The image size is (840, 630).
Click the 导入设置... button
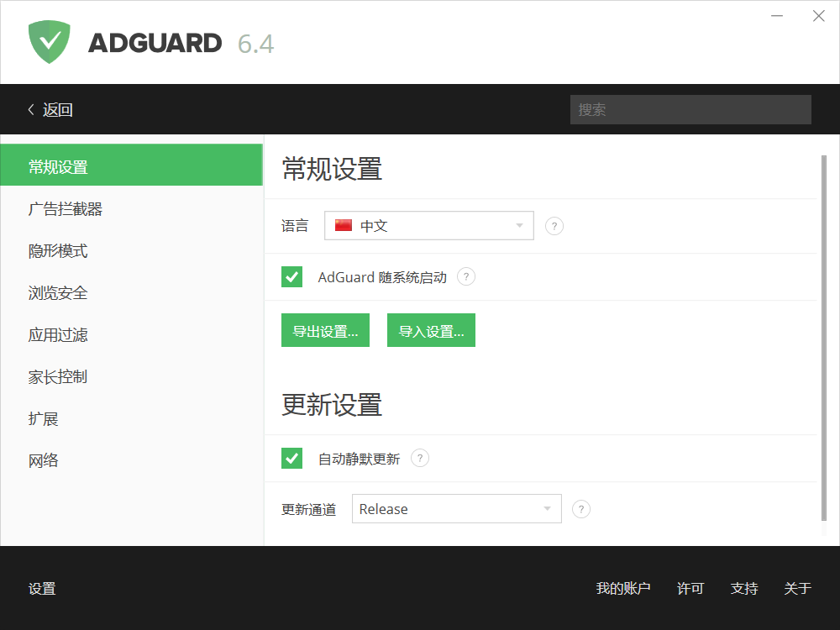(431, 330)
